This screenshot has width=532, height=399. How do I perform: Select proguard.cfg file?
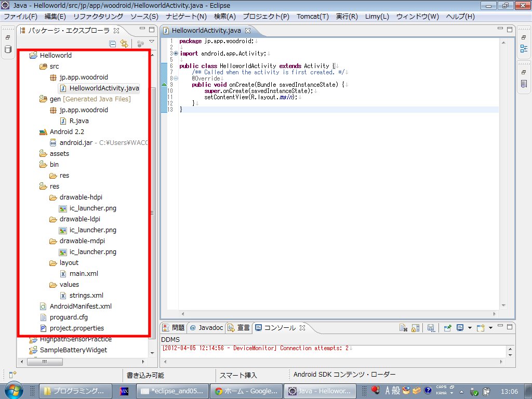pos(64,317)
